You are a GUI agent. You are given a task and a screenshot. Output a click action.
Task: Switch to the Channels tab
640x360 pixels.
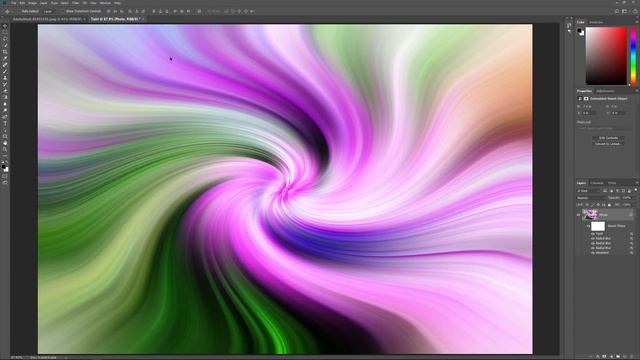pyautogui.click(x=597, y=183)
